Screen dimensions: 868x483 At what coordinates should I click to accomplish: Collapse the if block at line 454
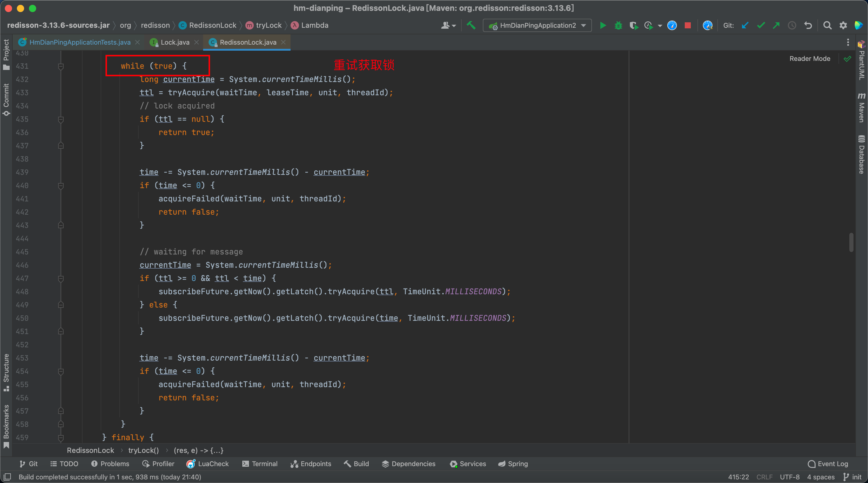pos(61,371)
